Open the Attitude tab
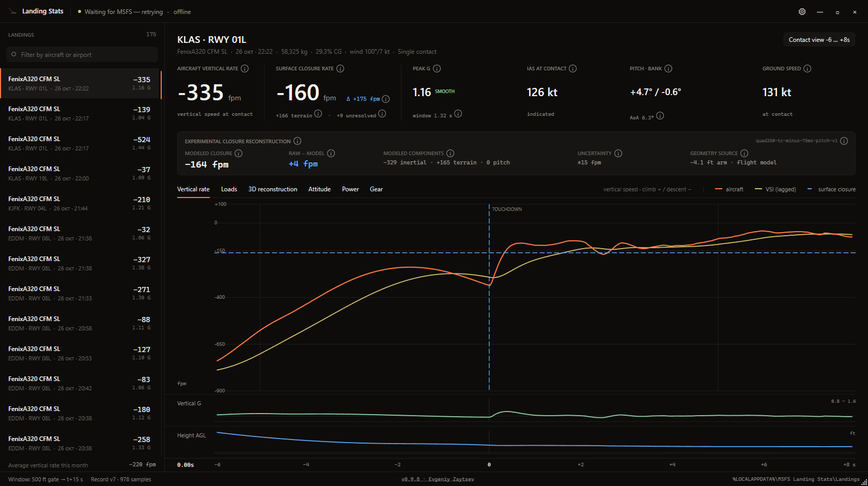868x486 pixels. coord(319,189)
